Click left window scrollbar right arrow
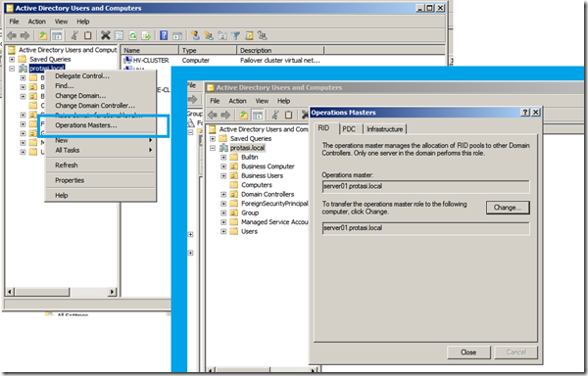The image size is (588, 376). pos(112,292)
